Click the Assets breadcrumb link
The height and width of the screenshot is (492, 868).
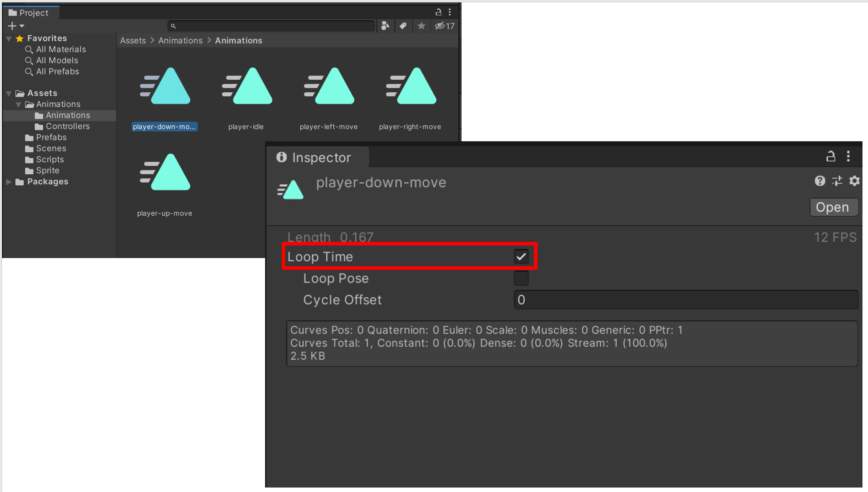(133, 41)
